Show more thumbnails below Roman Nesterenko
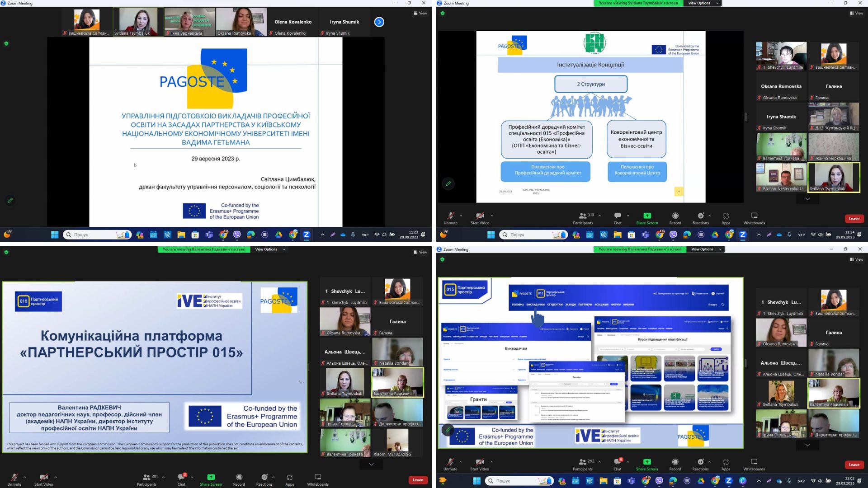 [807, 199]
